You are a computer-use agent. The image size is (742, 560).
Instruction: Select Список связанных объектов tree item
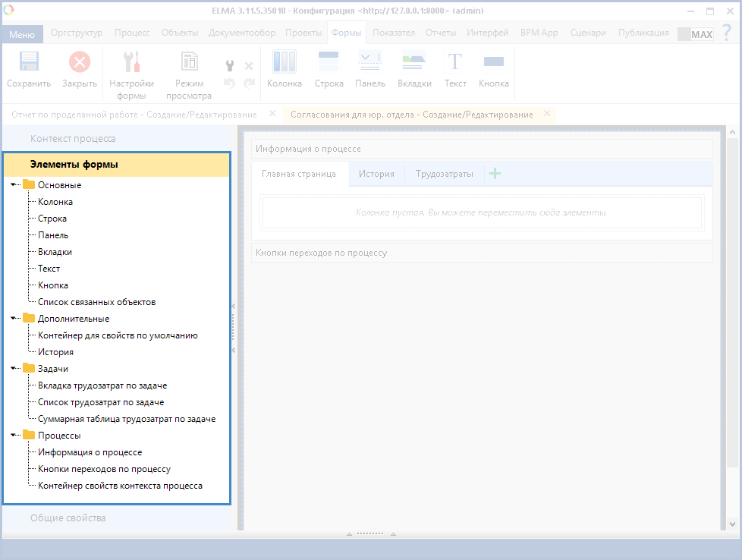tap(96, 302)
